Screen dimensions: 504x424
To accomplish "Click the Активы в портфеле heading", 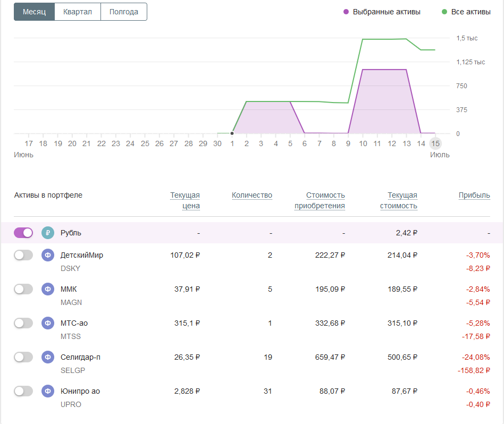I will pyautogui.click(x=48, y=196).
